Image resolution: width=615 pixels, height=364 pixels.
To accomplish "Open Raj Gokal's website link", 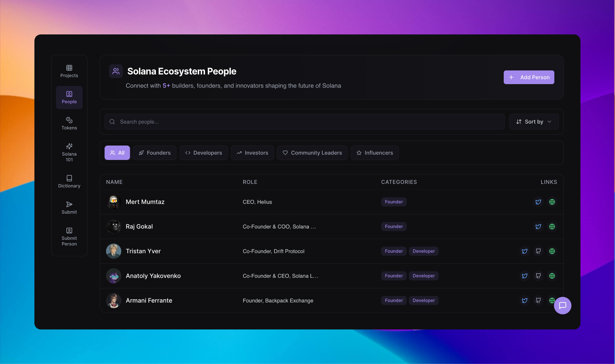I will click(x=552, y=227).
